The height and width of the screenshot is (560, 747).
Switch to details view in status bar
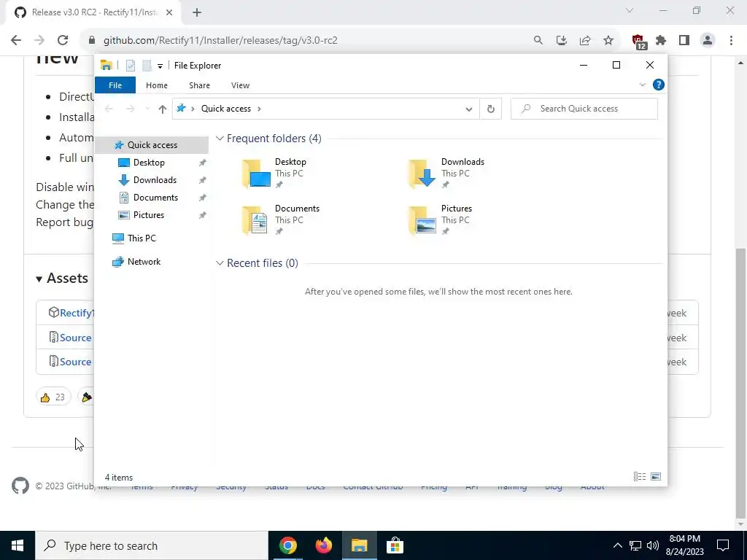click(640, 477)
